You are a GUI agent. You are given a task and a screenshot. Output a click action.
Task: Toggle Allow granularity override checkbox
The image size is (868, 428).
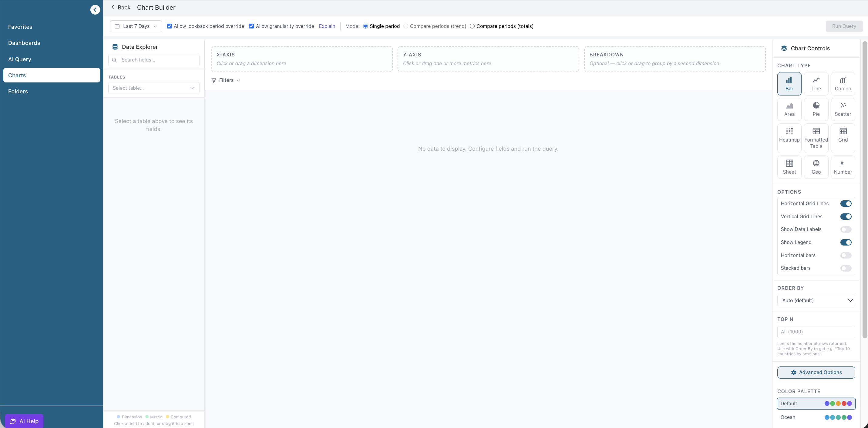(251, 26)
